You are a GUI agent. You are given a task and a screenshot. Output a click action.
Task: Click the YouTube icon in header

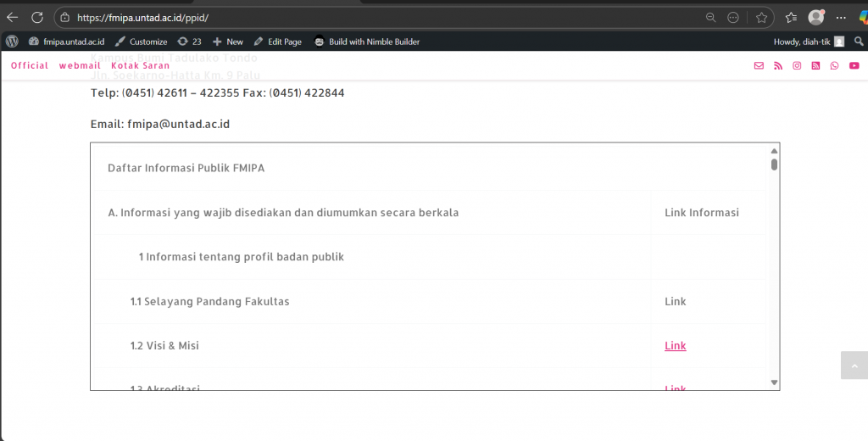click(x=854, y=66)
